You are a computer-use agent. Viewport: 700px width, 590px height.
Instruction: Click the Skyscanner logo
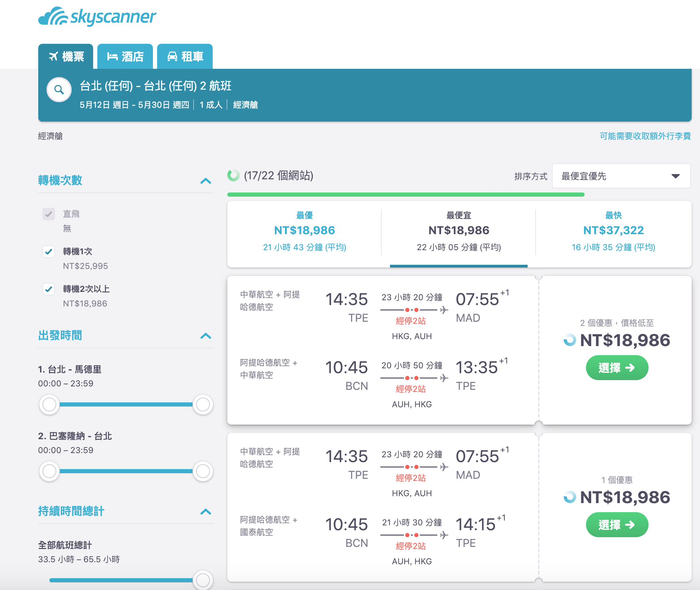(x=97, y=17)
